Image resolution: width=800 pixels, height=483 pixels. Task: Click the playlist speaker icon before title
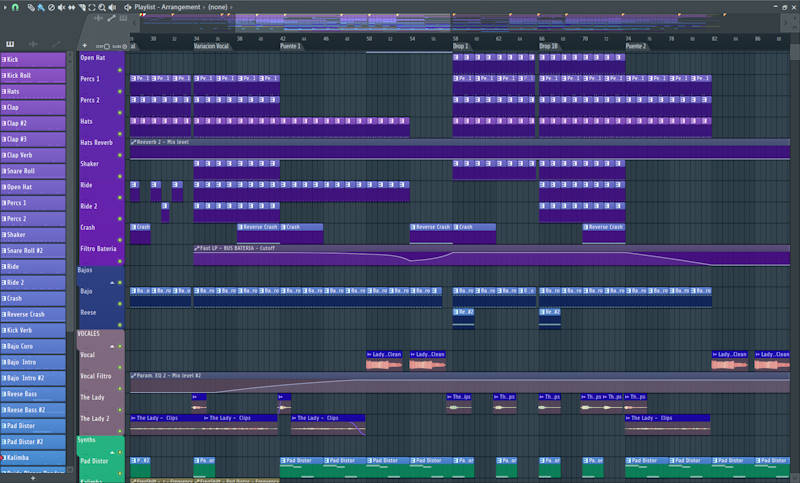128,7
